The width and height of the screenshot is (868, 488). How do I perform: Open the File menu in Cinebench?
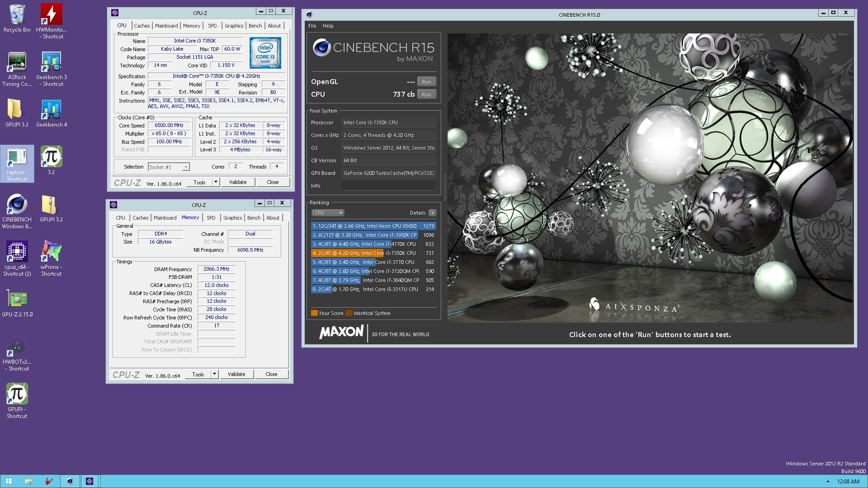pos(312,26)
